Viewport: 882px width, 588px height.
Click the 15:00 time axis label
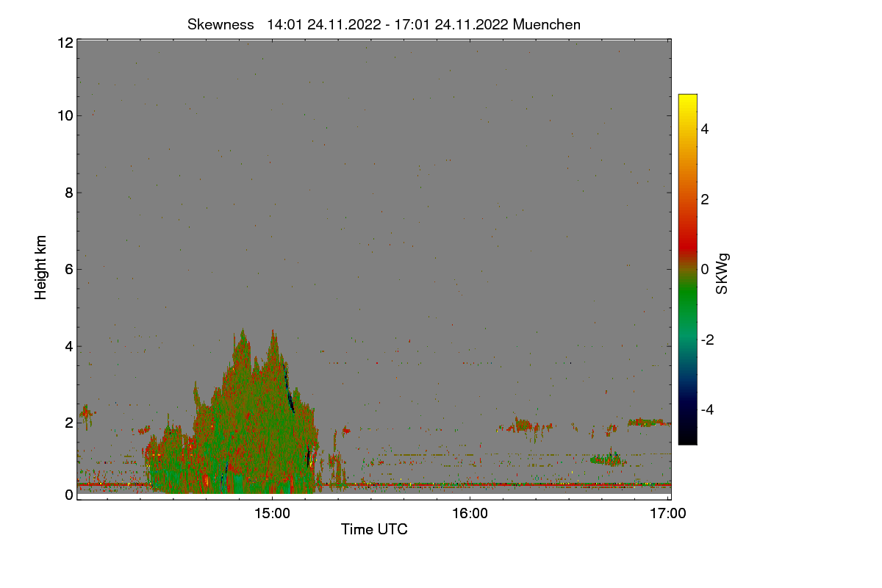tap(272, 514)
